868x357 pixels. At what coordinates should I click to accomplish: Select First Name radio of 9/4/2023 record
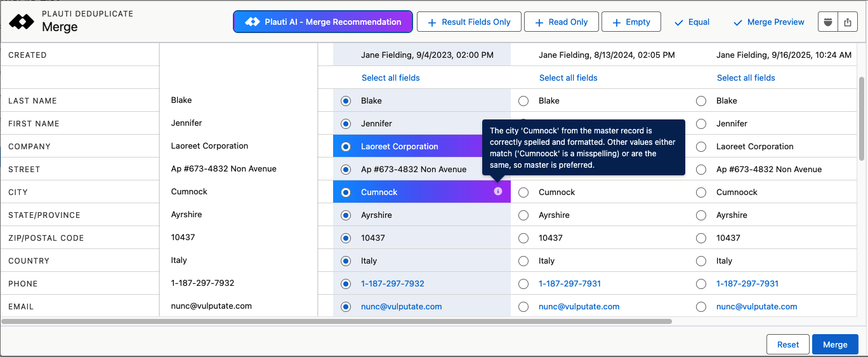pos(346,123)
